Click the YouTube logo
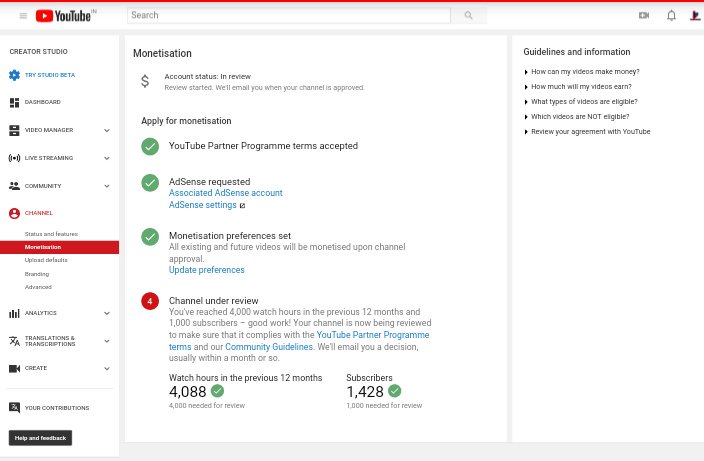 coord(66,16)
